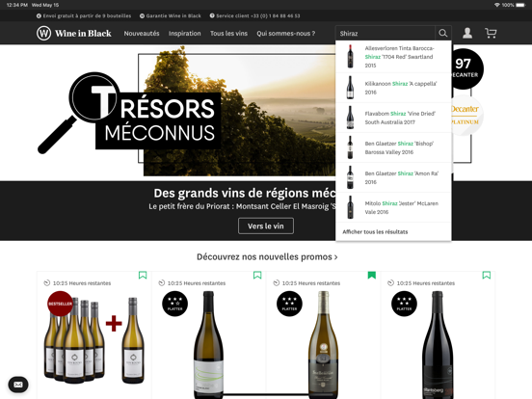Screen dimensions: 532x399
Task: Open the Tous les vins menu
Action: [x=228, y=33]
